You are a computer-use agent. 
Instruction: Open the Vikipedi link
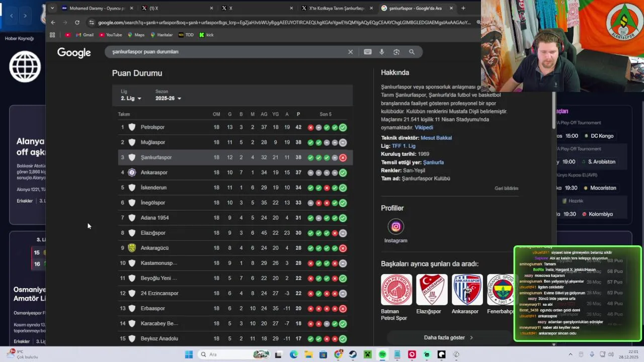coord(424,128)
